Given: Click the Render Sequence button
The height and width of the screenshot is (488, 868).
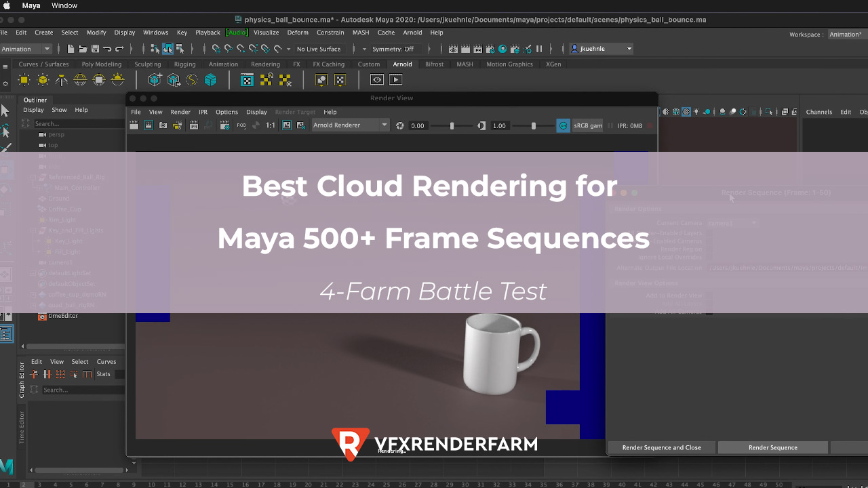Looking at the screenshot, I should pos(773,447).
